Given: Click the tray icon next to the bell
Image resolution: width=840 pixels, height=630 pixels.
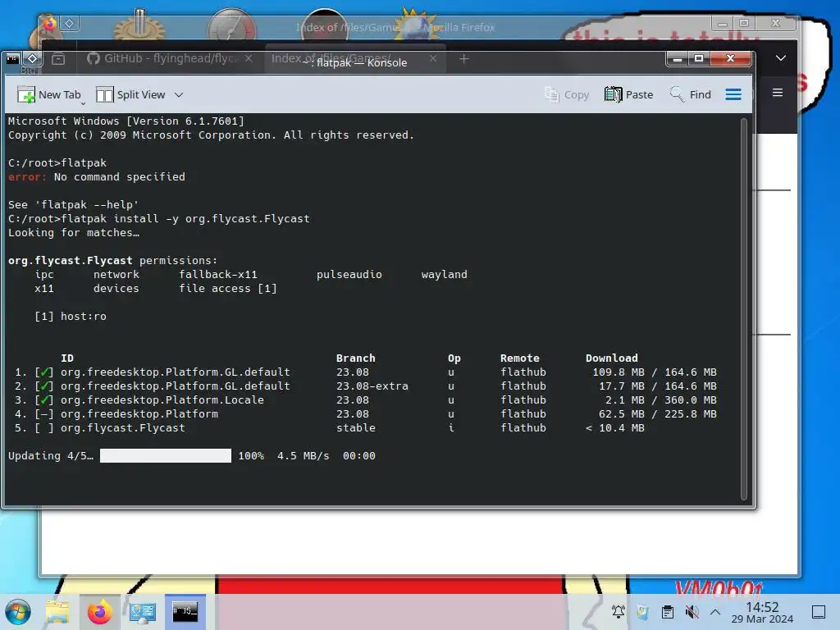Looking at the screenshot, I should coord(643,612).
